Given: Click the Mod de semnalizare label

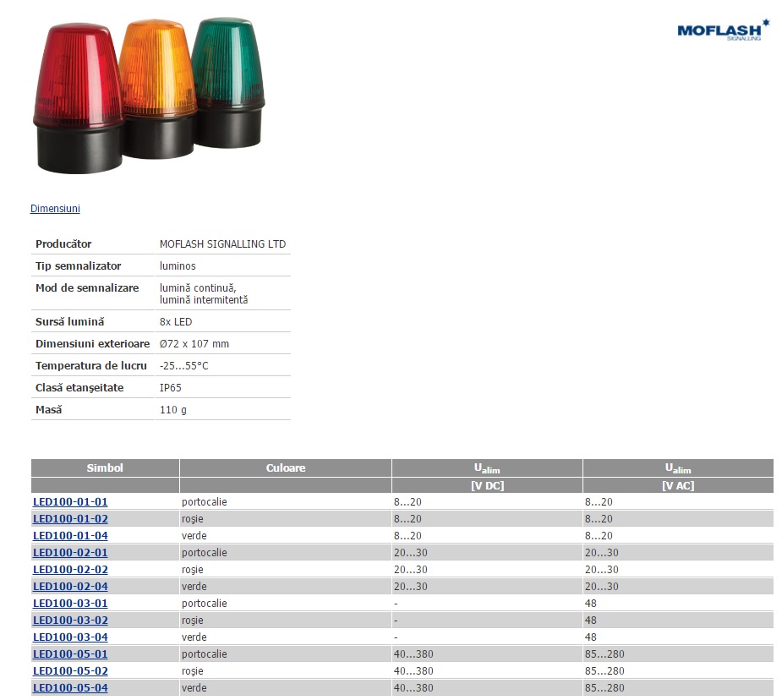Looking at the screenshot, I should pos(87,287).
